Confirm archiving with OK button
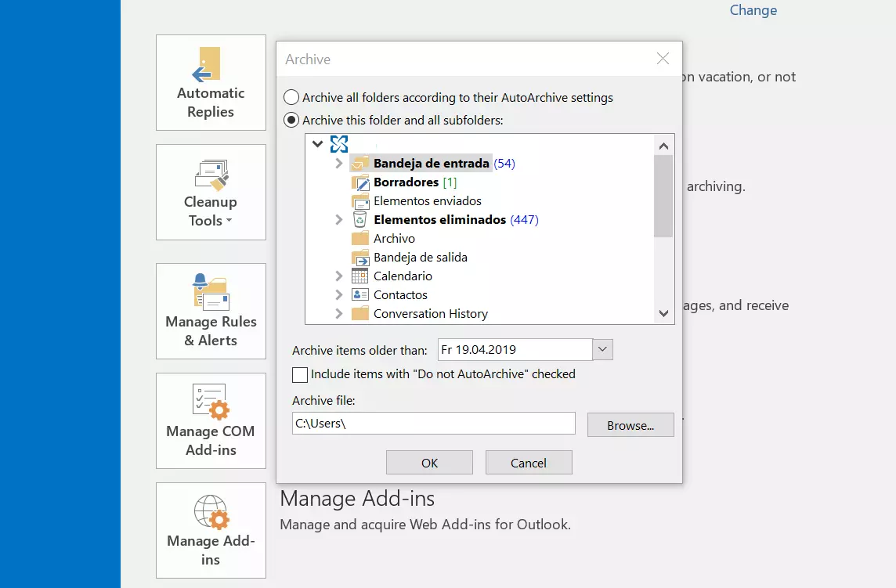The image size is (896, 588). coord(429,462)
